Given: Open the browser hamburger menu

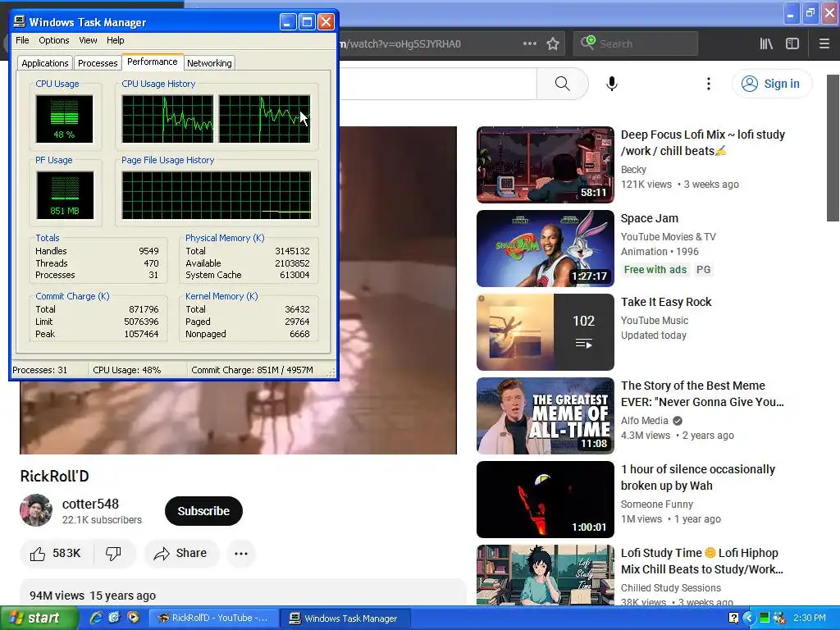Looking at the screenshot, I should (x=824, y=44).
